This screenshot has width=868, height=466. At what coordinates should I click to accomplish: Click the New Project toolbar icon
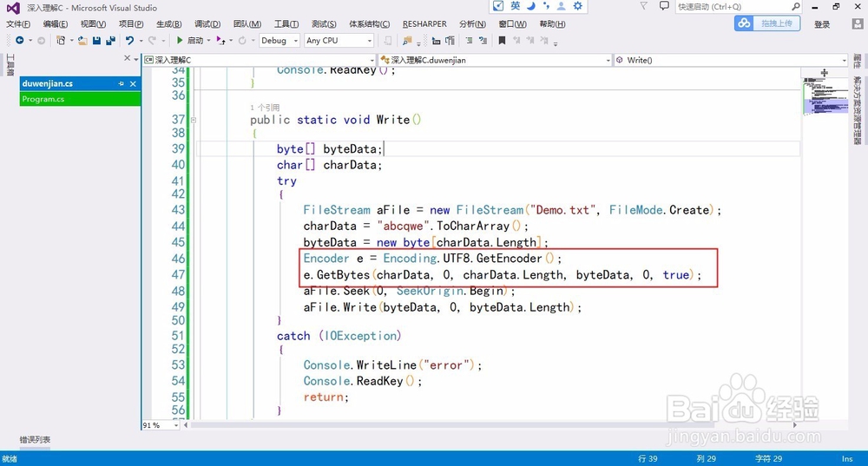pyautogui.click(x=61, y=41)
